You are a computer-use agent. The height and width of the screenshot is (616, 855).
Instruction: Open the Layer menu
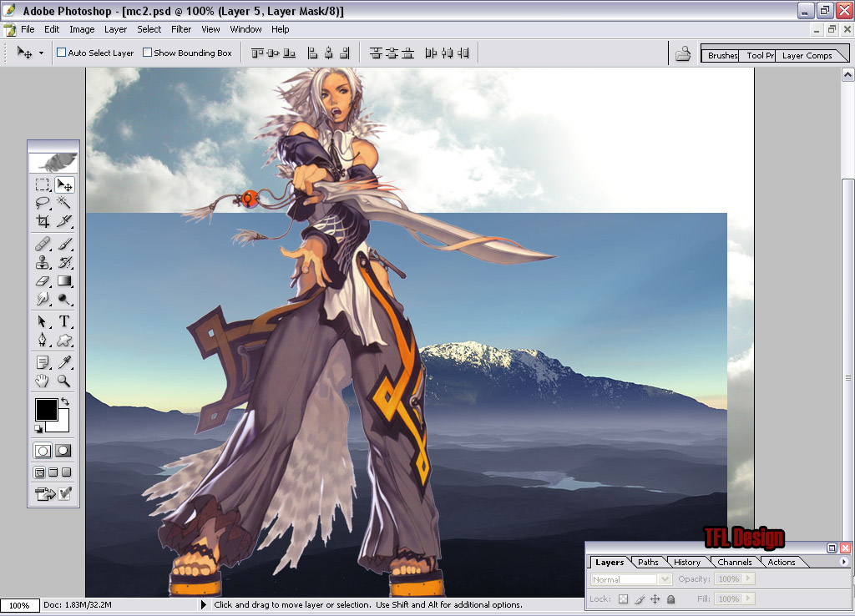[115, 29]
